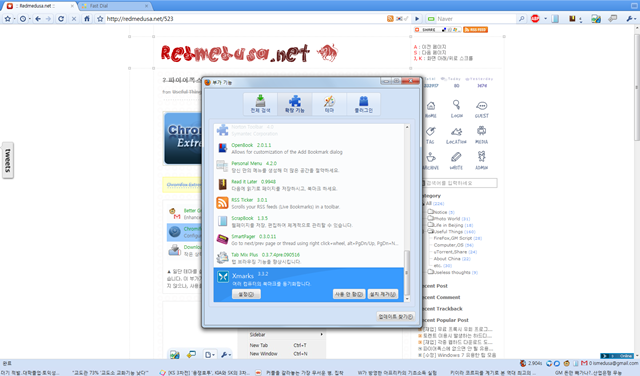This screenshot has width=640, height=376.
Task: Select the Read It Later 0.9948 extension
Action: pos(309,185)
